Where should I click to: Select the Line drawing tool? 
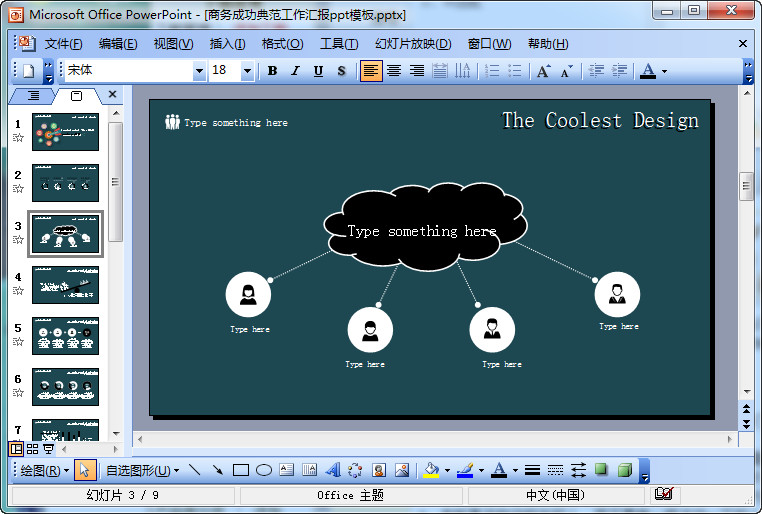194,470
